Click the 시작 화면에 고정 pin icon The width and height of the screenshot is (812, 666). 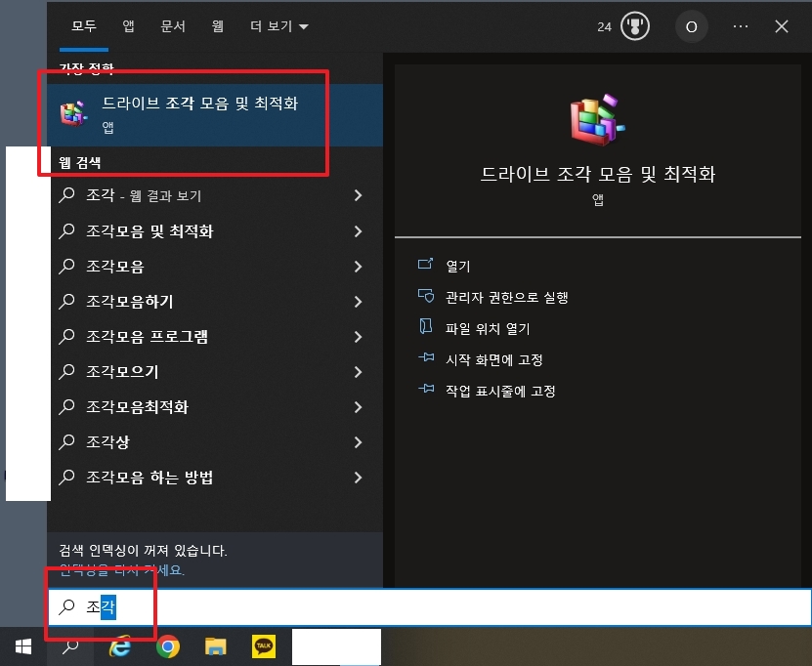(x=426, y=358)
